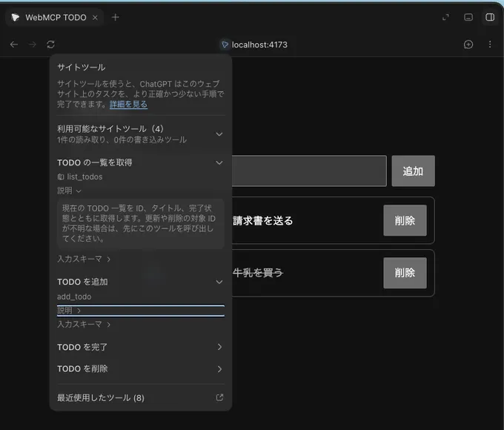Image resolution: width=504 pixels, height=430 pixels.
Task: Expand 入力スキーマ under list_todos
Action: (x=84, y=259)
